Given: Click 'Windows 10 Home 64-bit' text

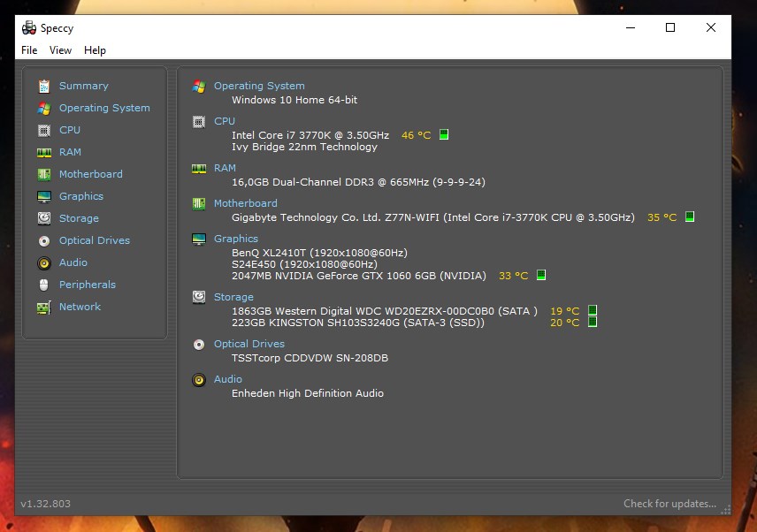Looking at the screenshot, I should pos(294,100).
